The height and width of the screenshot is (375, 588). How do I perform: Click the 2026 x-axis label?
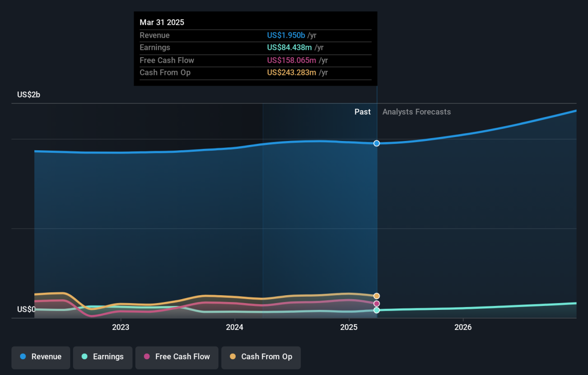463,327
